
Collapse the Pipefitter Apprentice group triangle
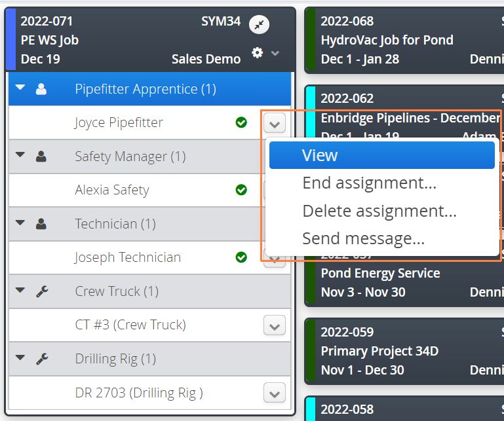pyautogui.click(x=20, y=87)
